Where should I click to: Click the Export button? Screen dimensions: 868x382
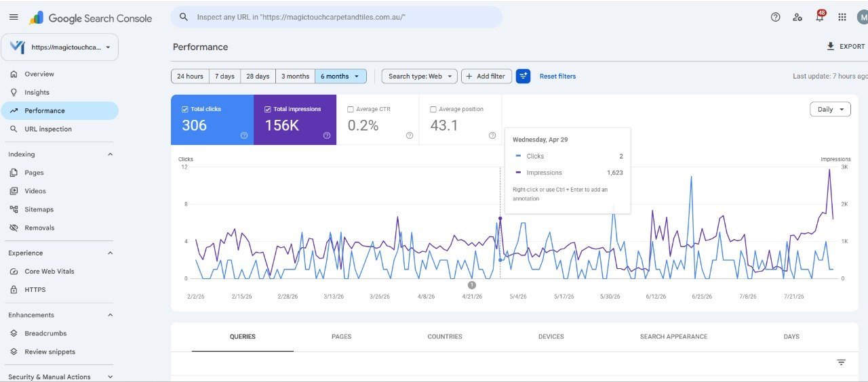(846, 47)
